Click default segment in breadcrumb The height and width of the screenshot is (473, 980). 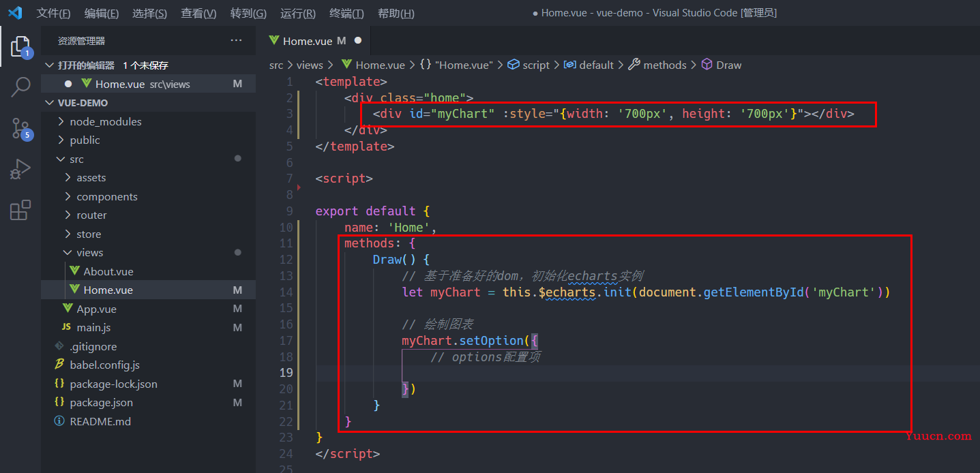click(x=597, y=65)
